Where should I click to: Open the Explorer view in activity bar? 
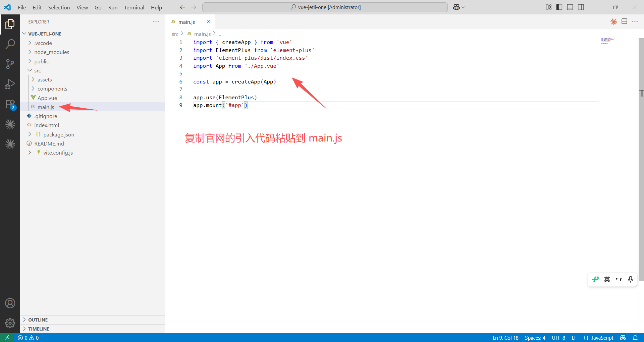10,24
